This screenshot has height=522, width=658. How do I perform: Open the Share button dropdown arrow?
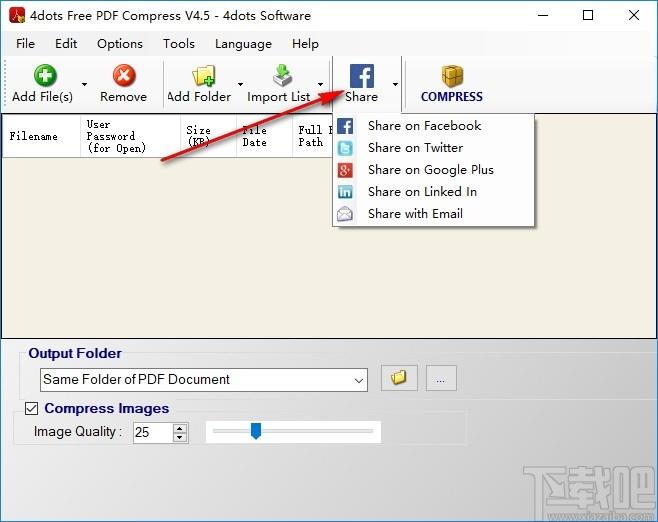(x=395, y=85)
